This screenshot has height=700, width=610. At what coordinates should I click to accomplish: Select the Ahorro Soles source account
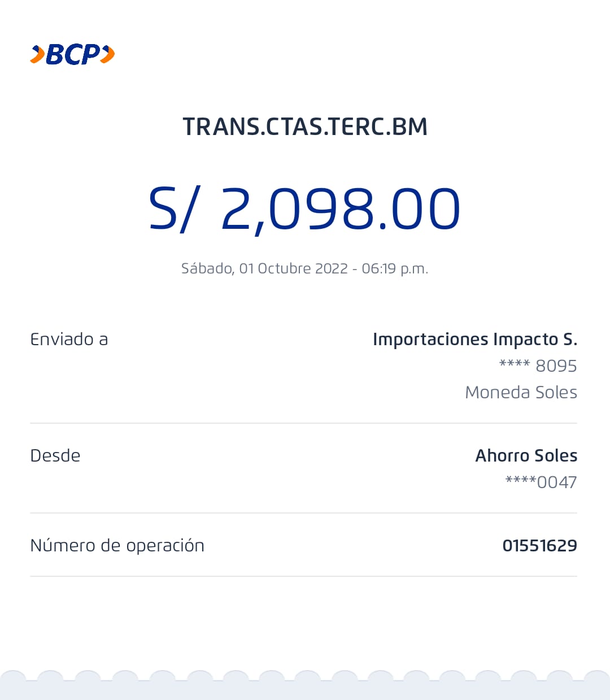click(526, 455)
